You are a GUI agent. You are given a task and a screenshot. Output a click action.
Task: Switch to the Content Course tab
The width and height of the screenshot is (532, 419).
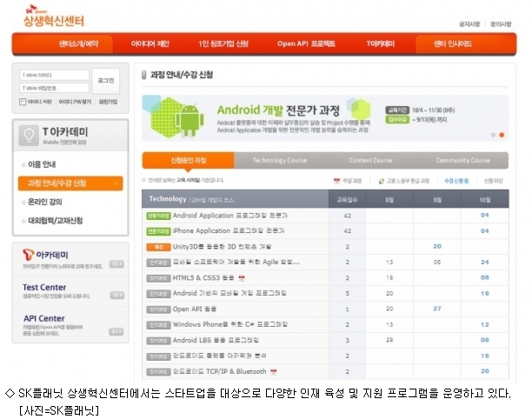[x=371, y=160]
